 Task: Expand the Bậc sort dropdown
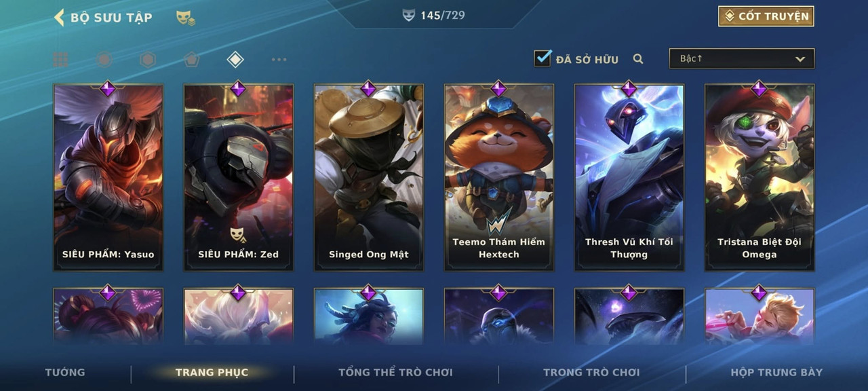pos(742,58)
